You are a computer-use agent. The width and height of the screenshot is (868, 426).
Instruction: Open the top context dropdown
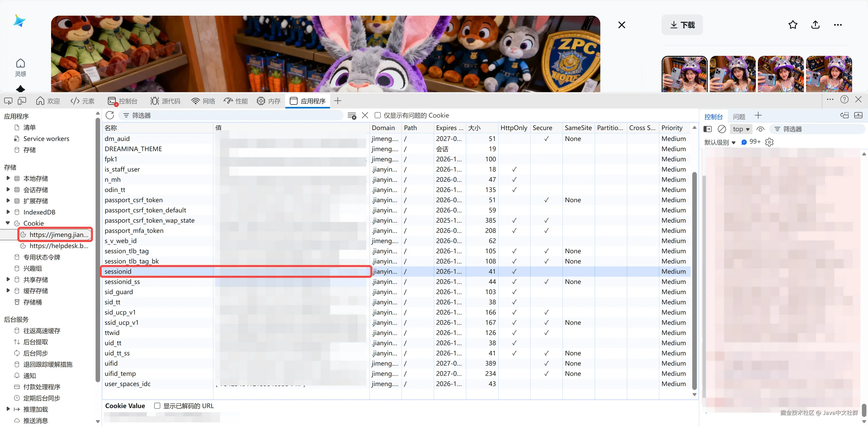click(x=741, y=129)
